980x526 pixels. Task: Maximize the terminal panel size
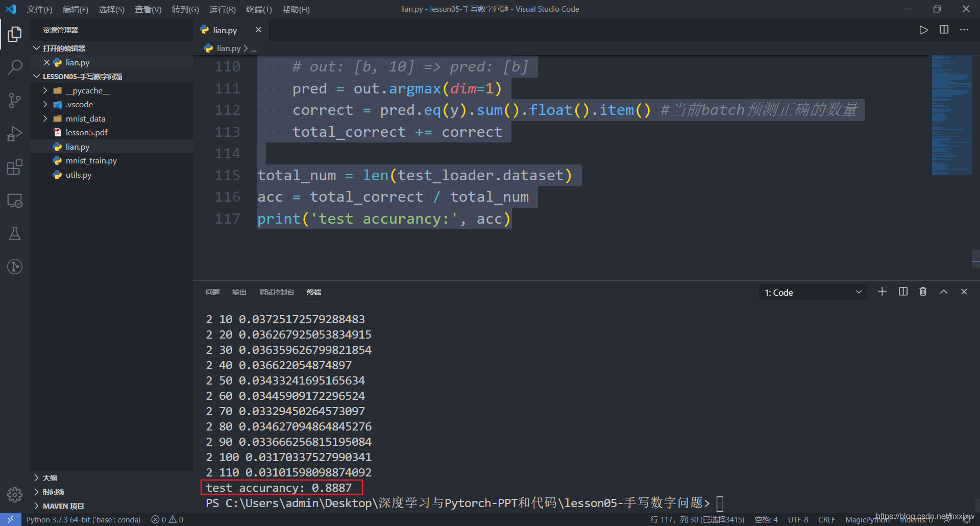(944, 292)
